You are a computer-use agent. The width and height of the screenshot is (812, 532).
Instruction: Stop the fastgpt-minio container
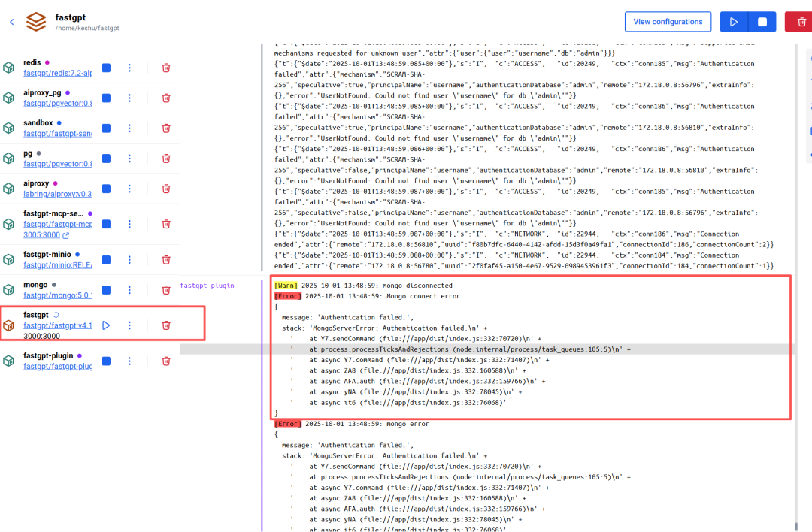[106, 260]
